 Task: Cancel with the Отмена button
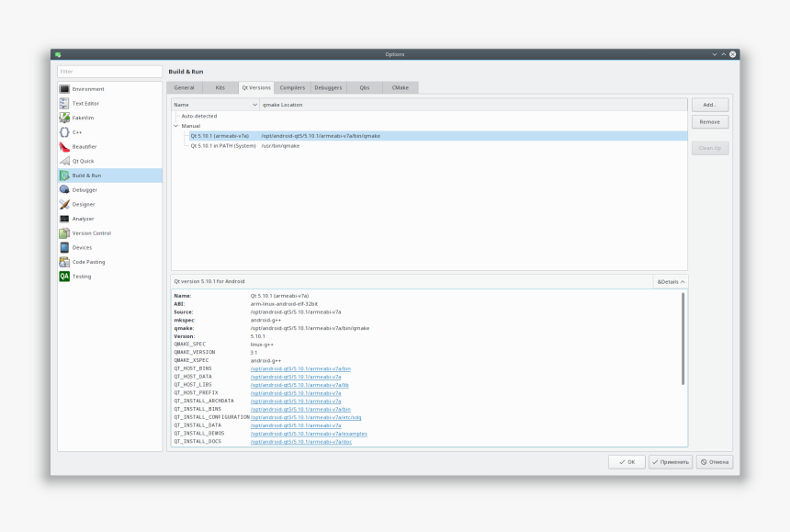coord(715,462)
